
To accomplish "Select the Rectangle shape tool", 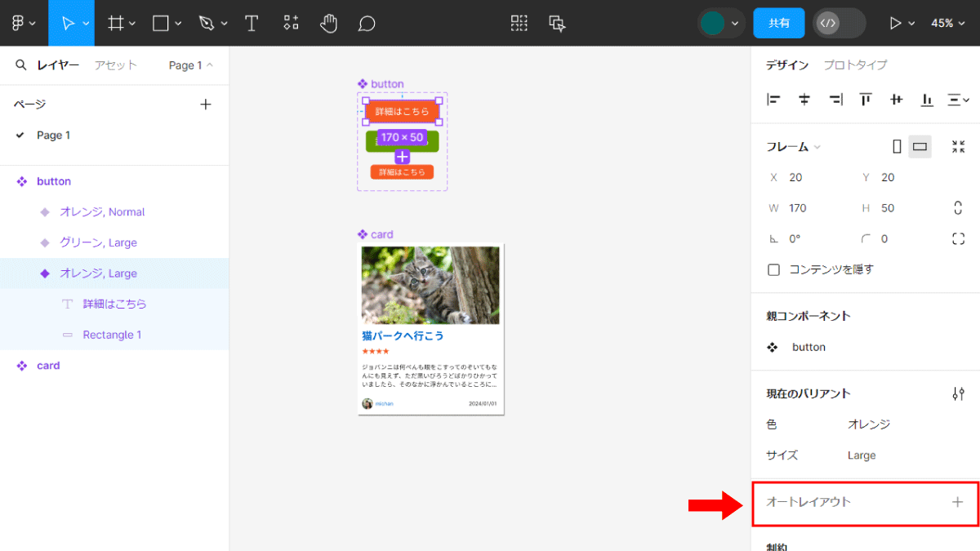I will click(161, 23).
